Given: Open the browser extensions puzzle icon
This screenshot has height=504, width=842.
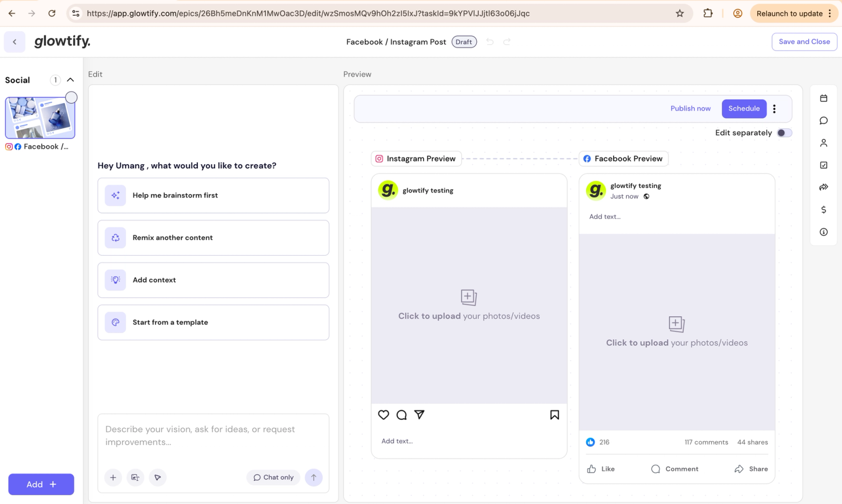Looking at the screenshot, I should 708,14.
